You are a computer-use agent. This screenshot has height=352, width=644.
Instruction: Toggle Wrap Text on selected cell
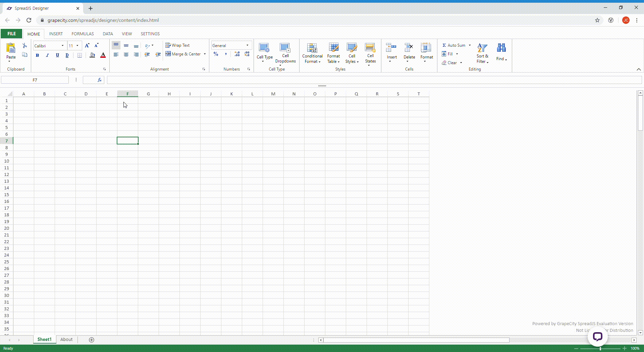(x=177, y=45)
